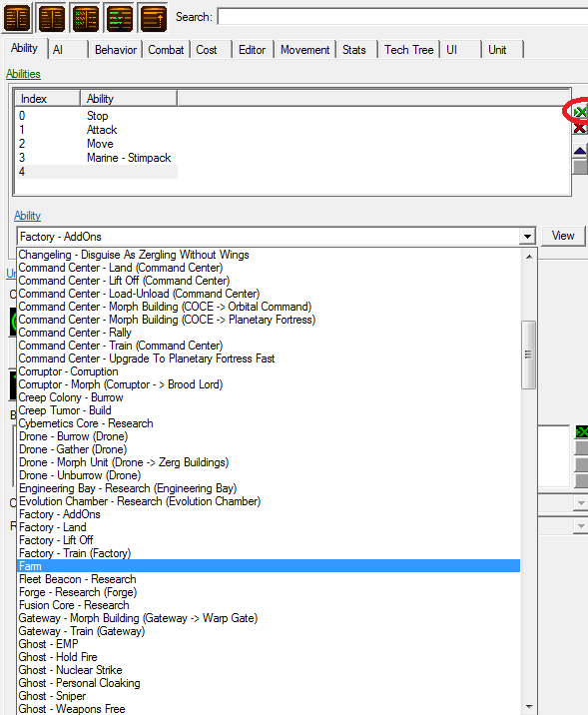Select index 1 Attack row
This screenshot has height=715, width=588.
point(97,130)
